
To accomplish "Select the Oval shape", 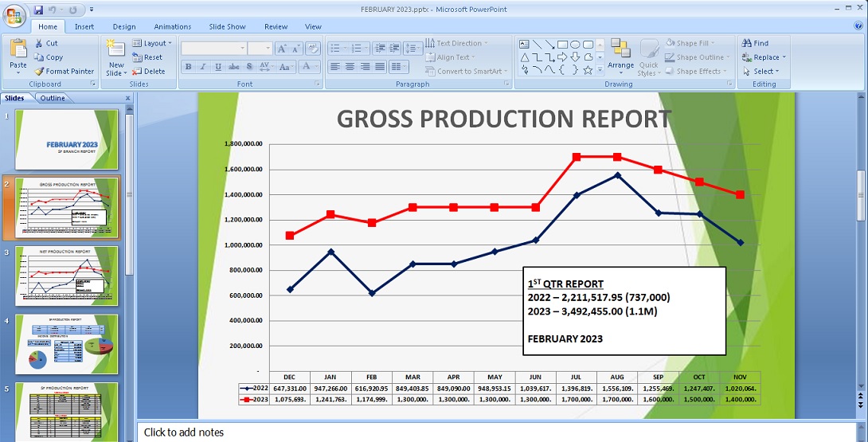I will (x=575, y=45).
